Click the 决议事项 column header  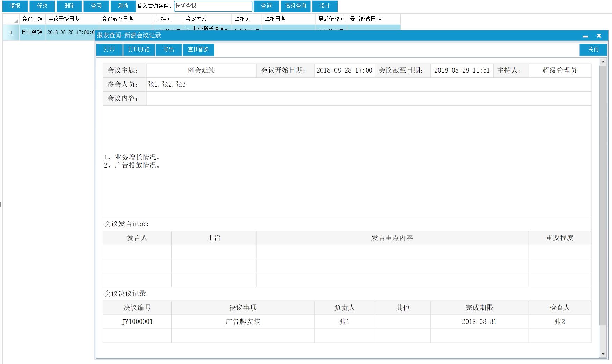243,308
